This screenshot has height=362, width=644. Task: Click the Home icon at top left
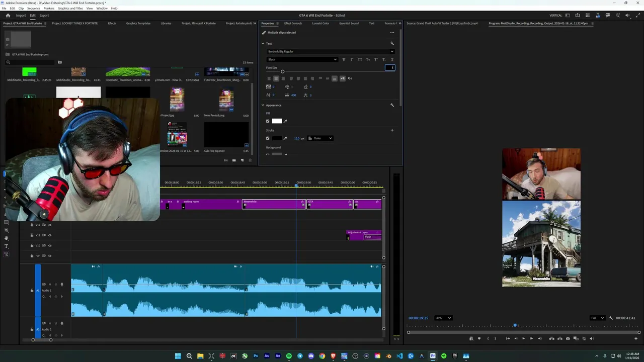[8, 16]
